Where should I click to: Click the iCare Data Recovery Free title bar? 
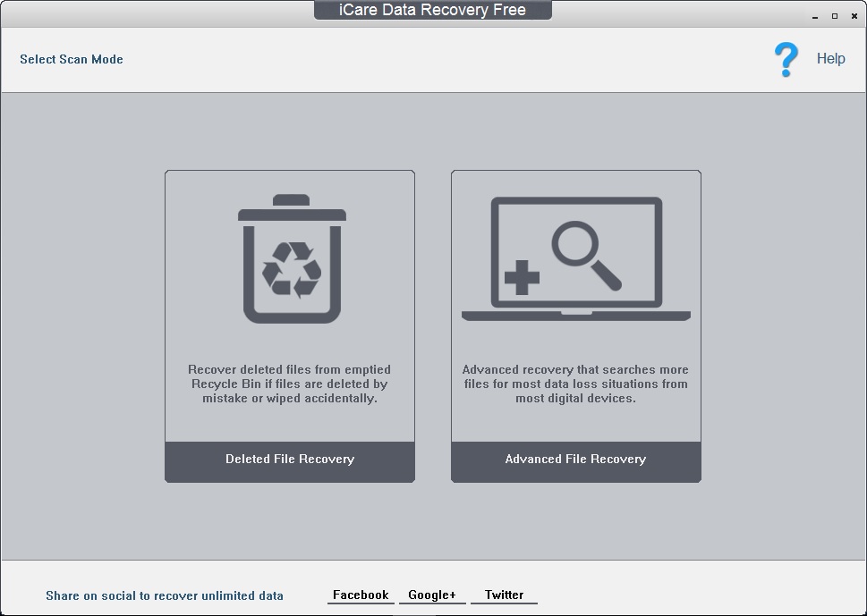[433, 10]
